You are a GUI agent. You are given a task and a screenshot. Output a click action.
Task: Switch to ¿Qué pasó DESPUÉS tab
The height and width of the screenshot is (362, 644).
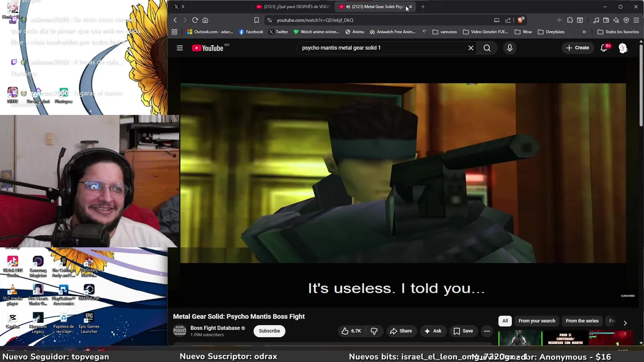coord(293,7)
